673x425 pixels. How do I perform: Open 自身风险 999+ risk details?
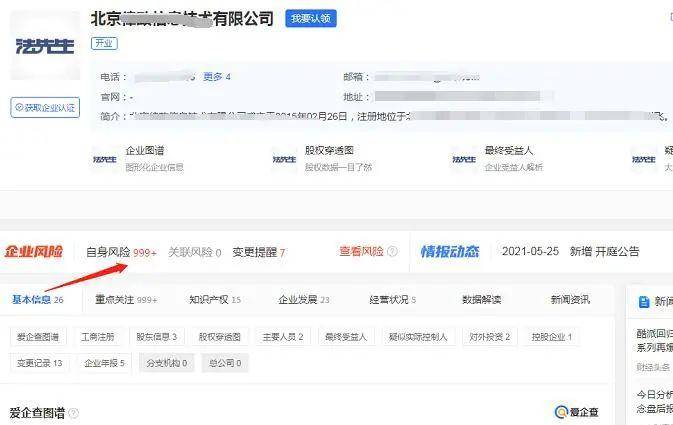(x=121, y=252)
